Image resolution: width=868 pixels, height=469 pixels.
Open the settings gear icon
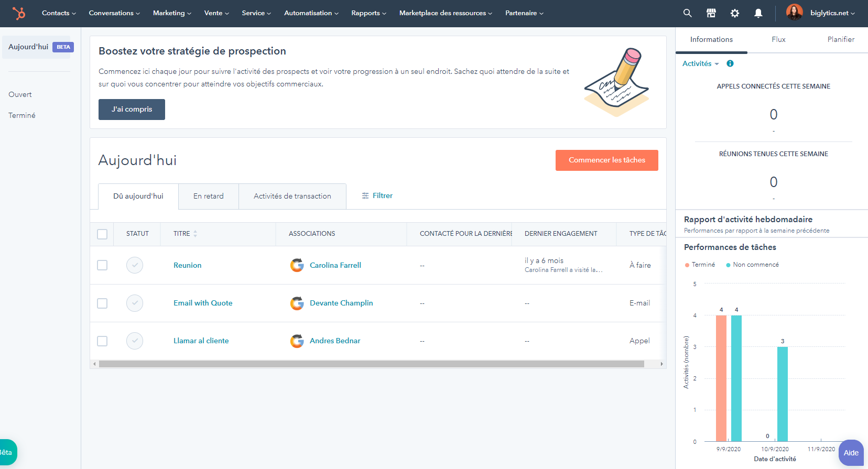pyautogui.click(x=734, y=13)
